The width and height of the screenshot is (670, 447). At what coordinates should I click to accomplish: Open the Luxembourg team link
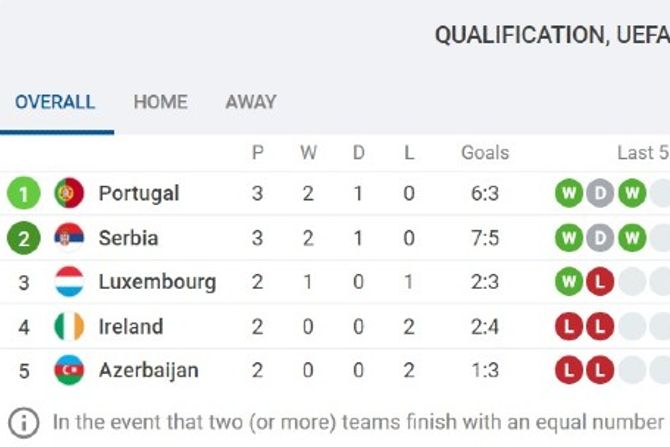(x=157, y=282)
